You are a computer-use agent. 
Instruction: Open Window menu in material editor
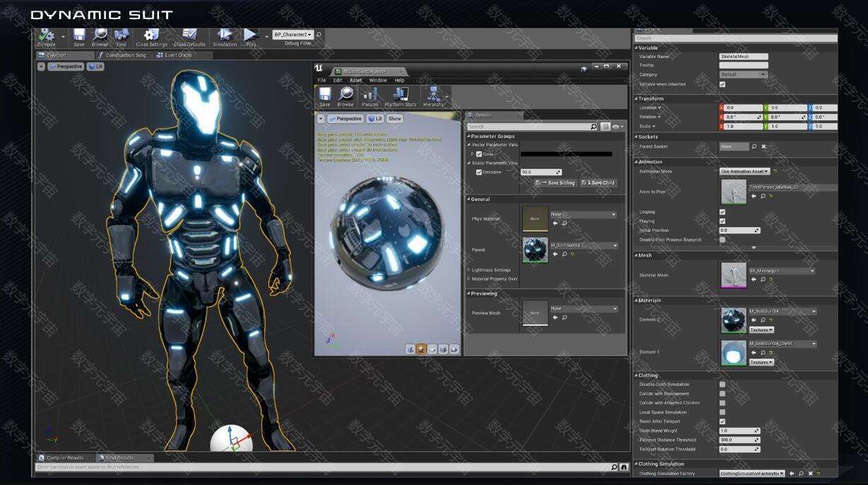(x=378, y=81)
